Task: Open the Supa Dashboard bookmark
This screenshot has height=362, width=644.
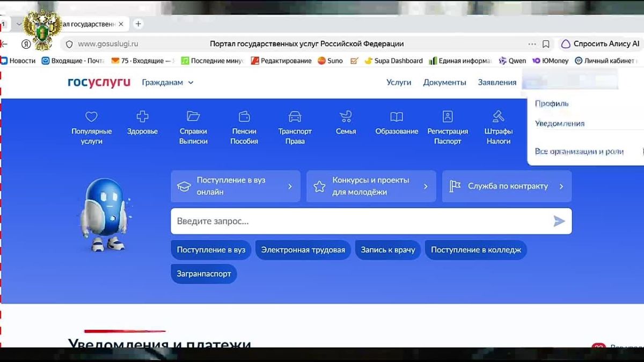Action: pyautogui.click(x=393, y=61)
